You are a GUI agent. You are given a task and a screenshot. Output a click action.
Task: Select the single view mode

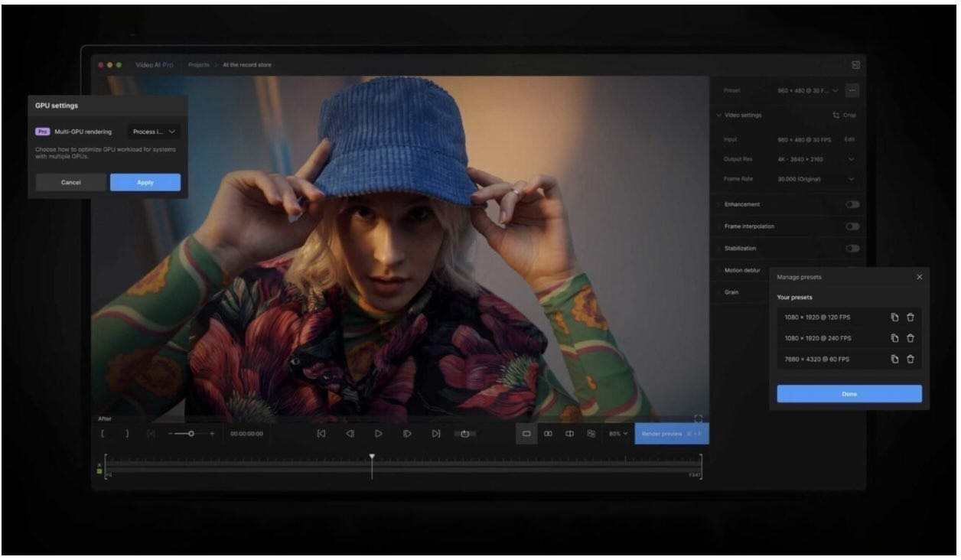point(526,434)
